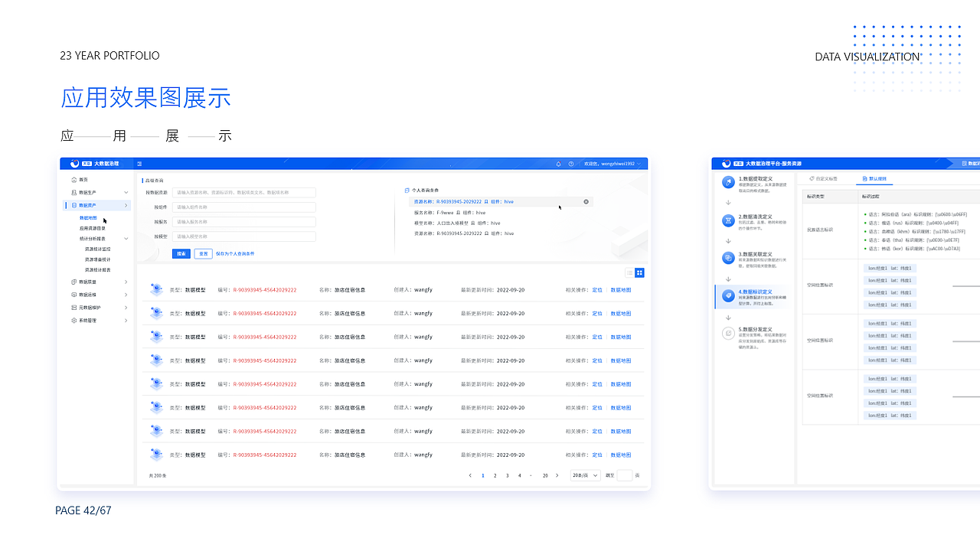Go to next page with right arrow
The image size is (980, 551).
pos(557,475)
